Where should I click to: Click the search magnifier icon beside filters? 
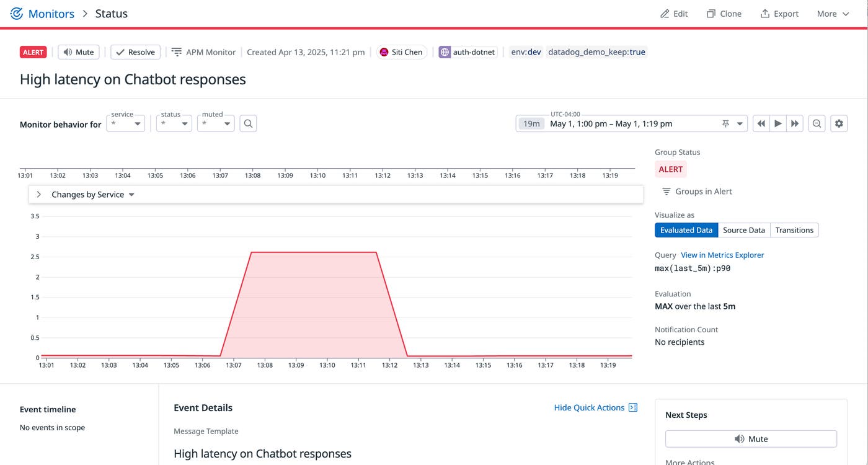248,123
